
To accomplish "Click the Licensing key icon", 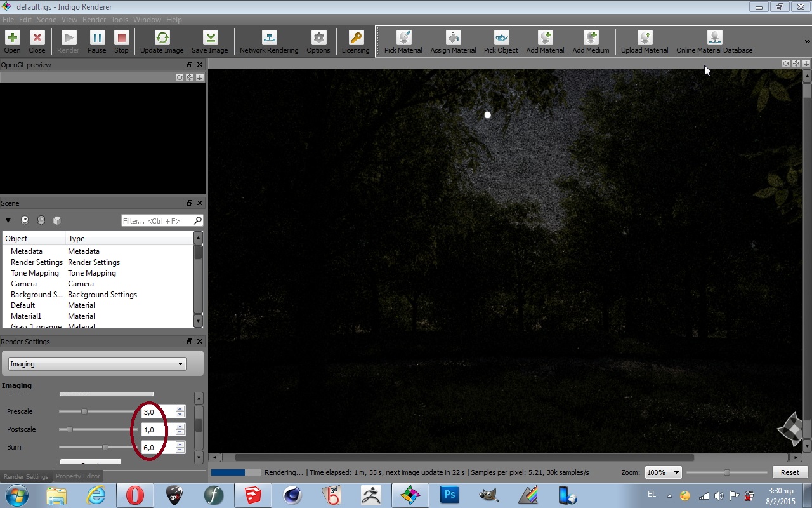I will (355, 42).
